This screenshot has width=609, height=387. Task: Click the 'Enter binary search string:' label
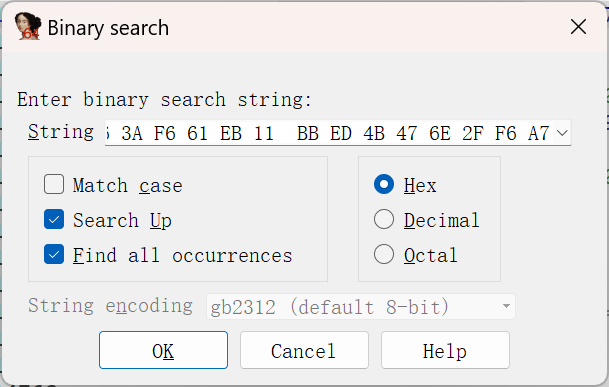pos(164,99)
